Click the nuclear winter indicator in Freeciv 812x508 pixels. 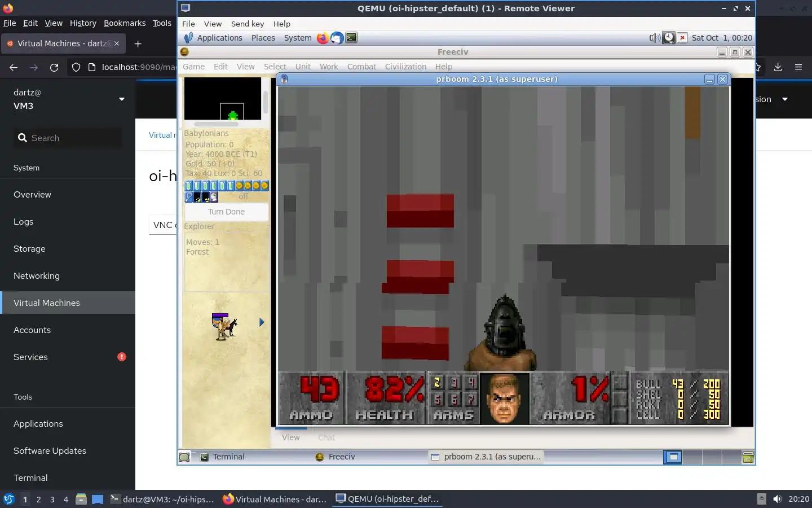(206, 197)
